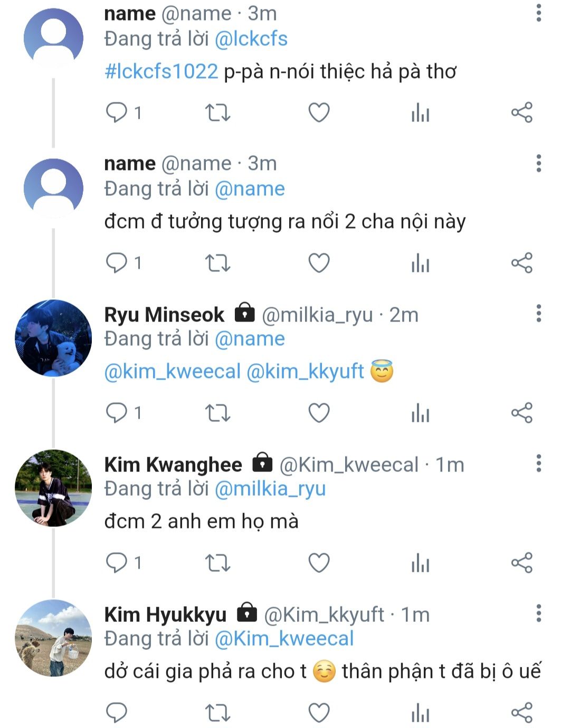Like Kim Kwanghee's tweet
Image resolution: width=570 pixels, height=728 pixels.
point(319,562)
